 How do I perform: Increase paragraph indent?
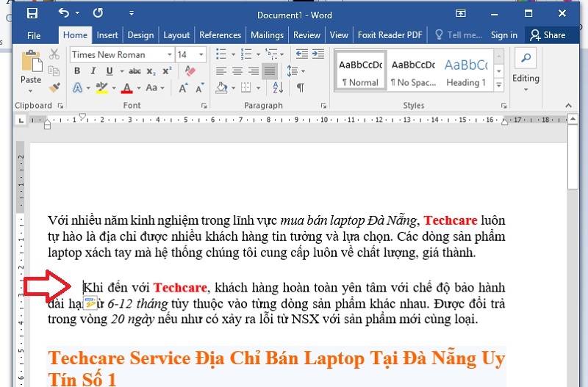click(318, 54)
